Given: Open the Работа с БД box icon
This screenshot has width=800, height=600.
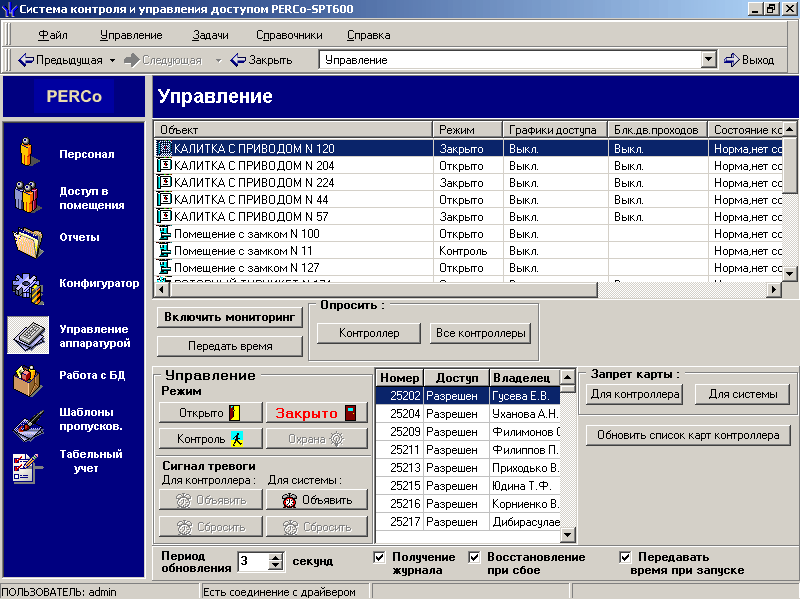Looking at the screenshot, I should click(x=28, y=381).
